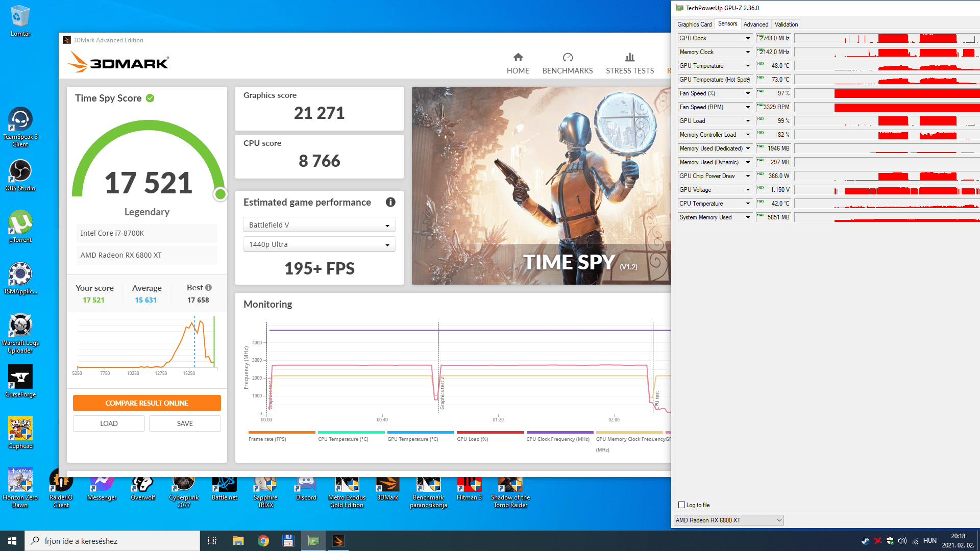Click the Windows search box in taskbar
This screenshot has width=980, height=551.
[112, 541]
